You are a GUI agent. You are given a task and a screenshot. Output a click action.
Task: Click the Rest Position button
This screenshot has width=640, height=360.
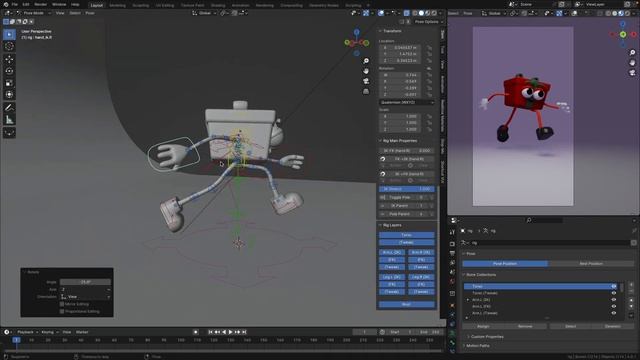click(591, 264)
